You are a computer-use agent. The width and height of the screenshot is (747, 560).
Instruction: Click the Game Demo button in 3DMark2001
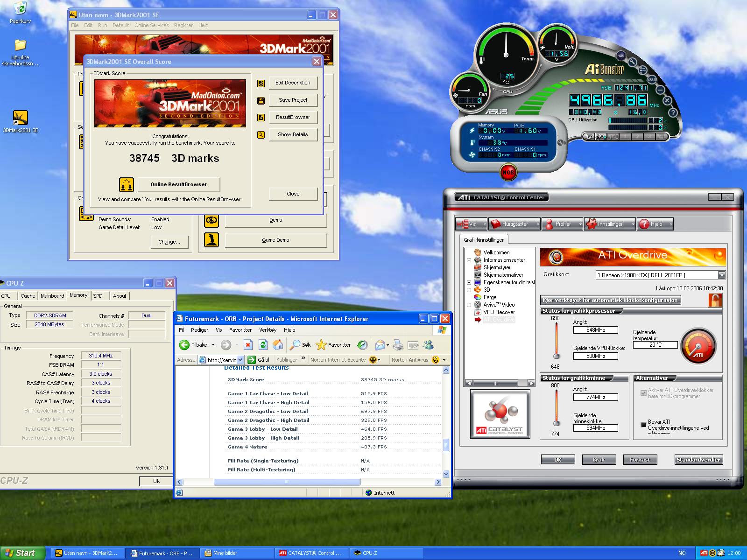[x=276, y=240]
